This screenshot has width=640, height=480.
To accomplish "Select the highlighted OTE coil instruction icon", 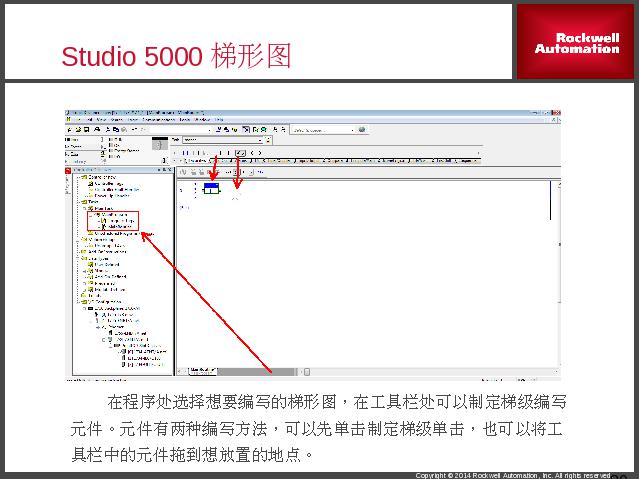I will tap(240, 153).
